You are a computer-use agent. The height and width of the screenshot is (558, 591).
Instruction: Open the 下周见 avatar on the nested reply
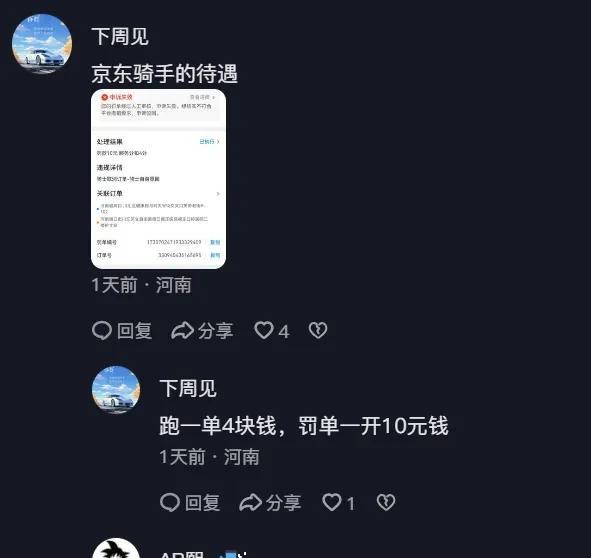pos(116,389)
